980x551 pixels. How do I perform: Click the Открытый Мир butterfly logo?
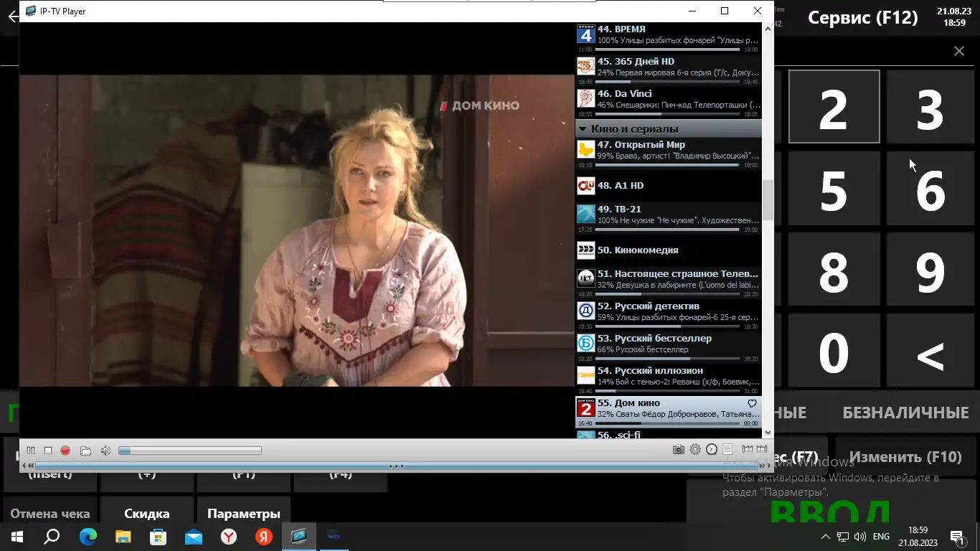[x=586, y=149]
